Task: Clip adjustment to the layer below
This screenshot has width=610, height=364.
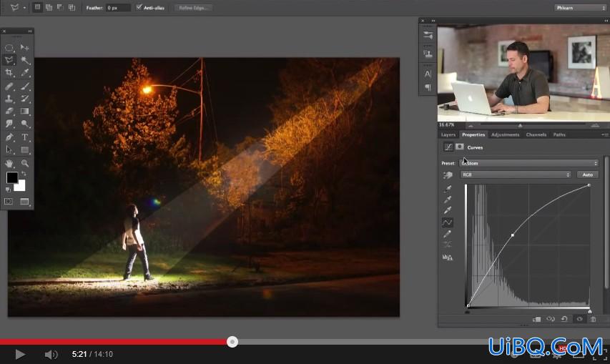Action: click(537, 319)
